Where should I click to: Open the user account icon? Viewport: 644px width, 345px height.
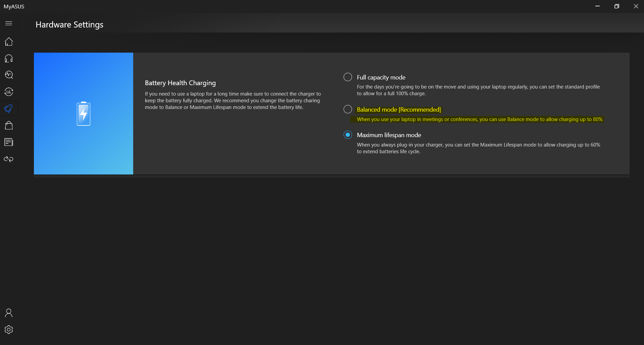click(9, 313)
